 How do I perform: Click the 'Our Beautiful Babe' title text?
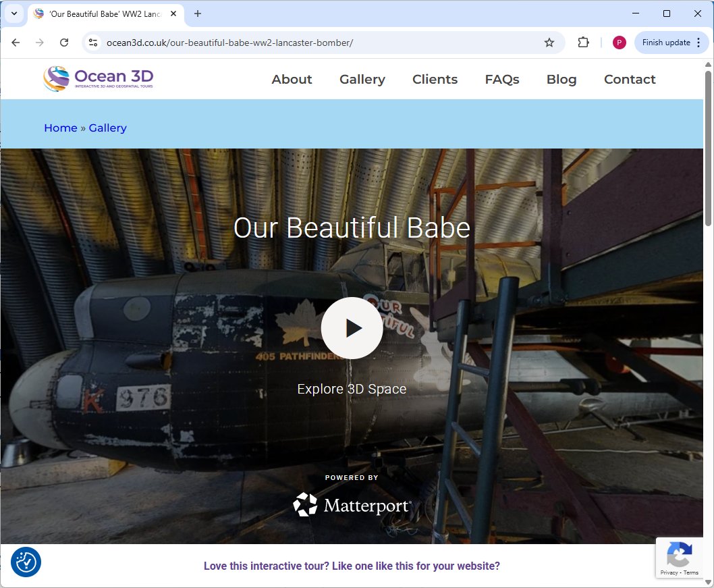352,228
